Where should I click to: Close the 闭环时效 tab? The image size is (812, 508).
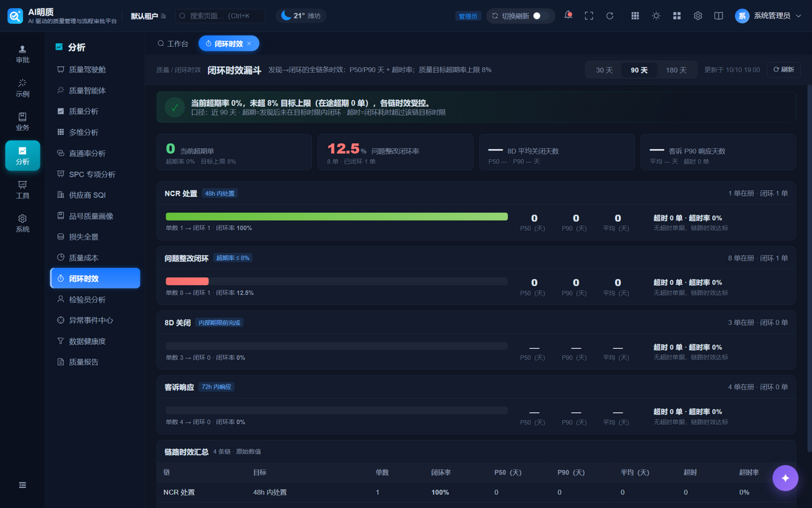pyautogui.click(x=249, y=43)
